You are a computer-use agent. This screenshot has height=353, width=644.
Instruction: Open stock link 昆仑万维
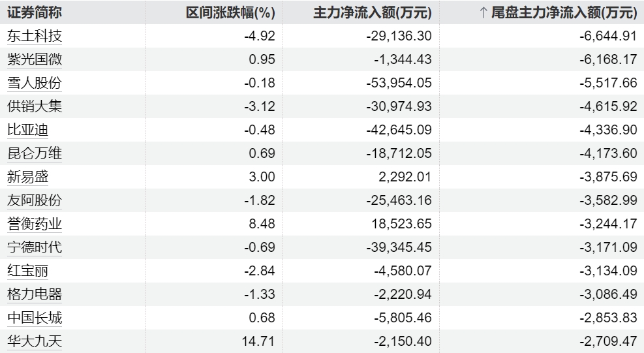pyautogui.click(x=35, y=153)
